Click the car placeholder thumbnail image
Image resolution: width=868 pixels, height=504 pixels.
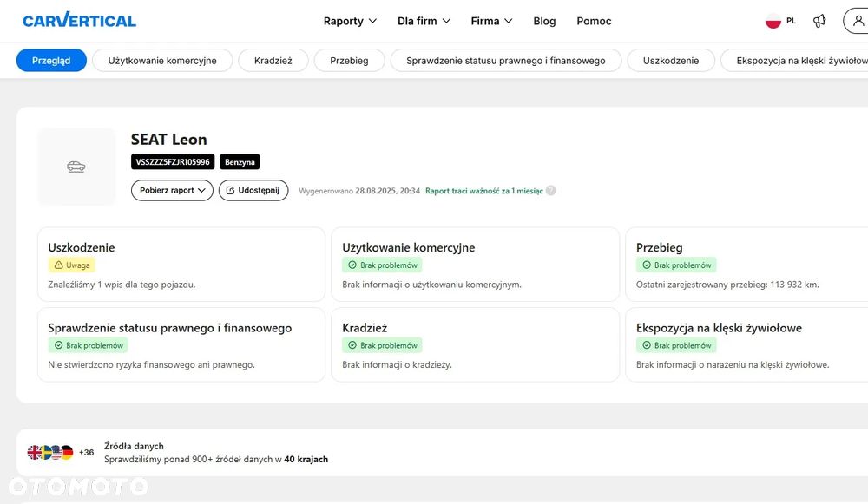[x=76, y=167]
